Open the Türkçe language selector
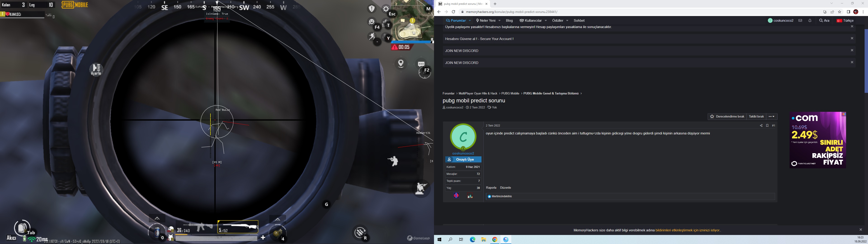 845,21
